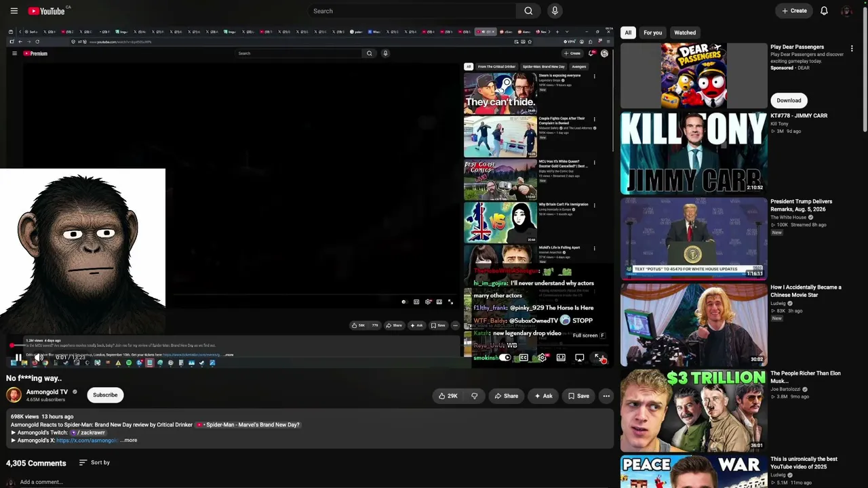Open more actions next to Save
The image size is (868, 488).
(606, 396)
